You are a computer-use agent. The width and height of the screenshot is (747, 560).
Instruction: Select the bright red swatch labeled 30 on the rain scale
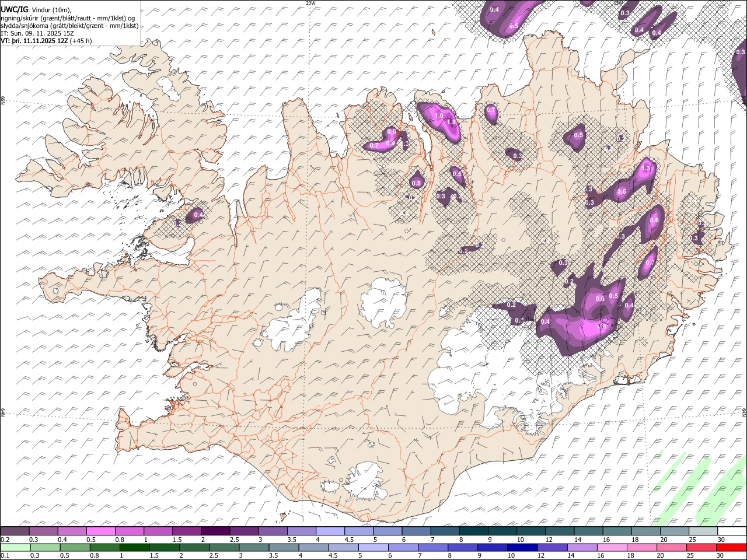coord(731,547)
